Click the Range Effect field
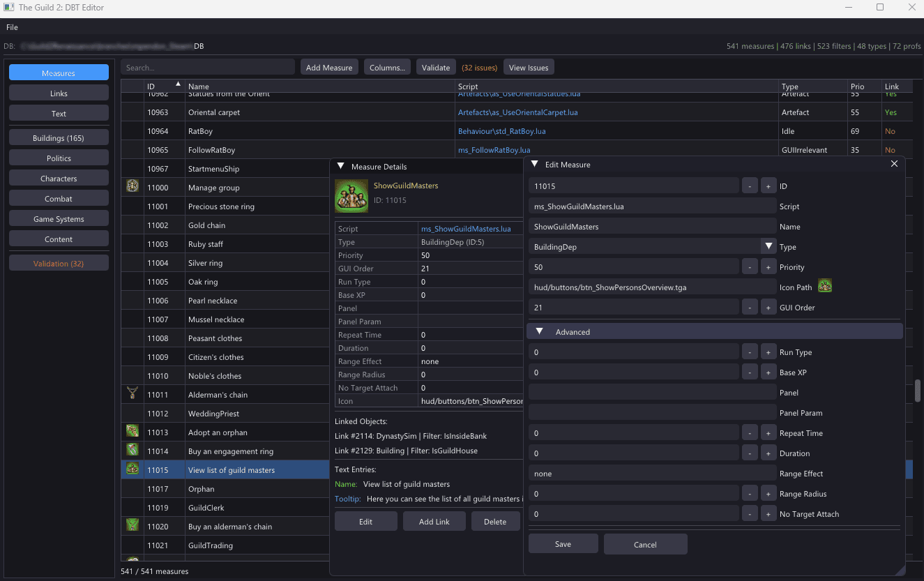924x581 pixels. (653, 473)
